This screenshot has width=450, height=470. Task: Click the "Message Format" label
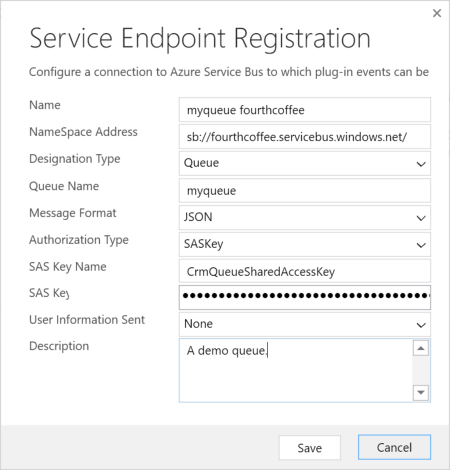(x=73, y=213)
